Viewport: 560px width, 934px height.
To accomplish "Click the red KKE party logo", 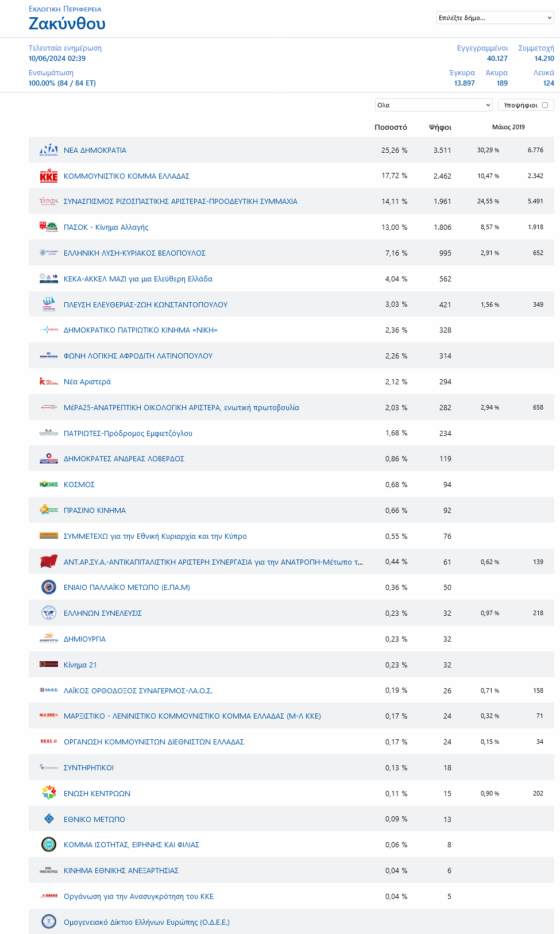I will point(49,176).
